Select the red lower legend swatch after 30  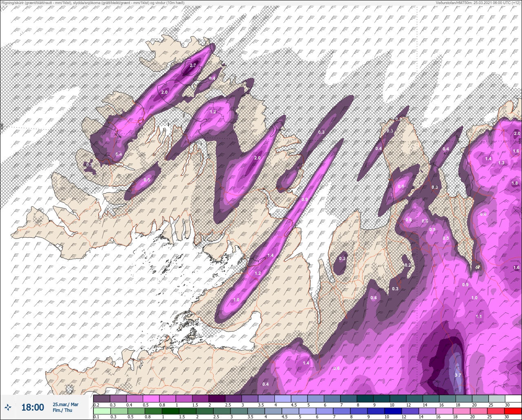tap(513, 411)
